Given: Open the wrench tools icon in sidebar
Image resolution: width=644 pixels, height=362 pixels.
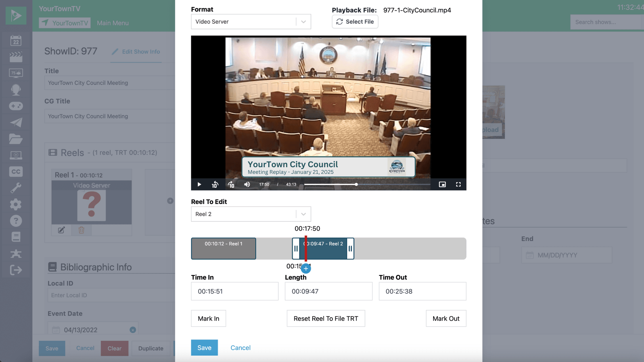Looking at the screenshot, I should click(x=16, y=188).
